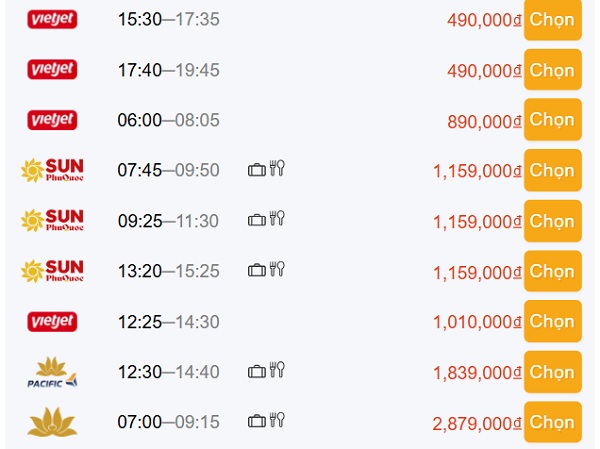Hit Chọn on the 12:25–14:30 flight
Viewport: 600px width, 449px height.
tap(552, 322)
